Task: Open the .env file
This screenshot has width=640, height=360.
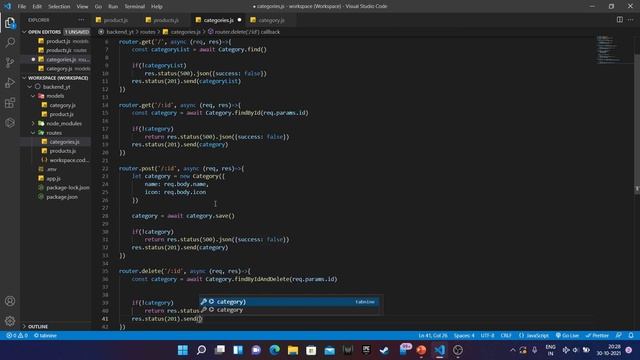Action: 52,169
